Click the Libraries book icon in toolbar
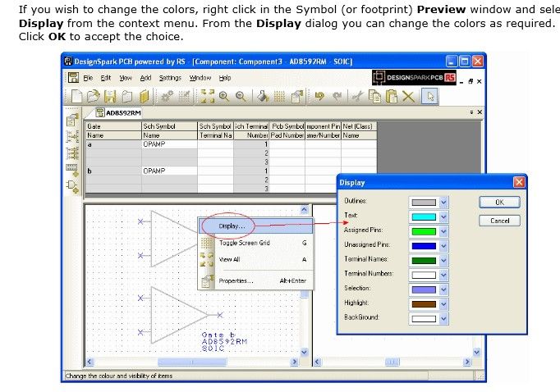 [x=144, y=96]
